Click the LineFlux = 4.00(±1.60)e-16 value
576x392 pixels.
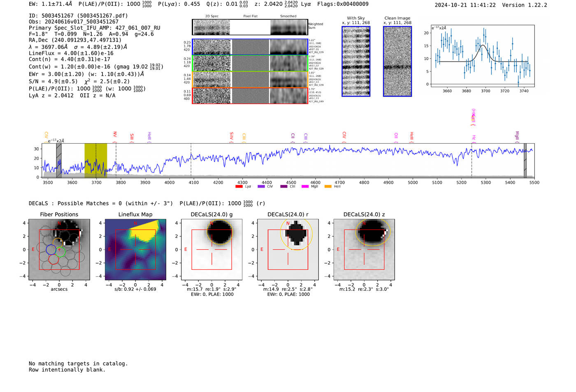click(x=71, y=53)
